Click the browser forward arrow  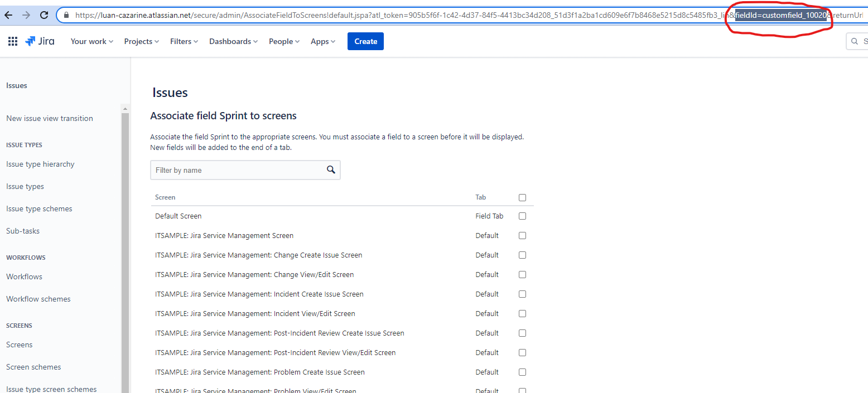27,14
